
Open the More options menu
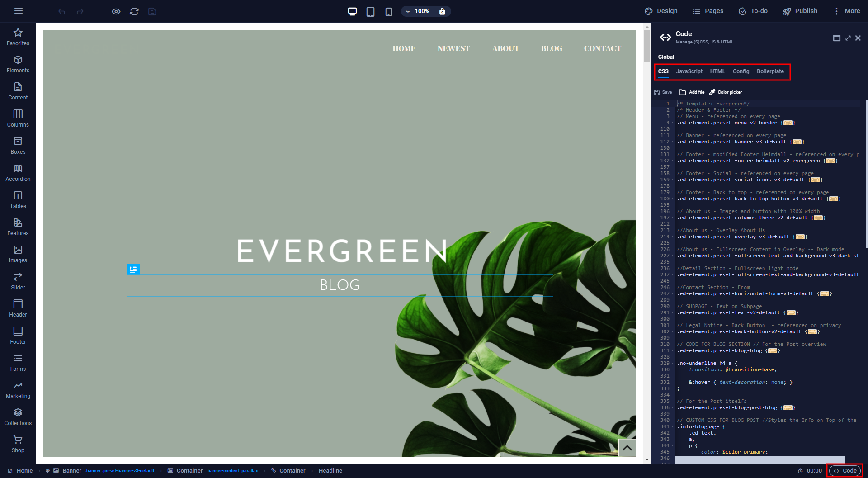click(x=847, y=11)
